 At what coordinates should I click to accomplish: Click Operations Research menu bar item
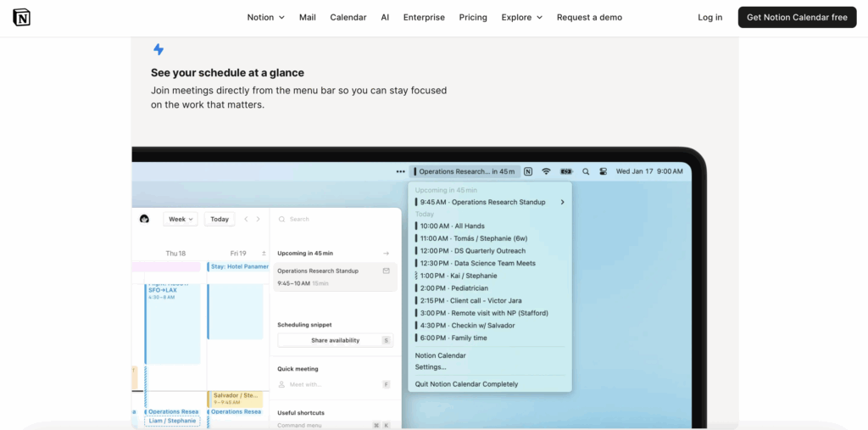(x=465, y=172)
